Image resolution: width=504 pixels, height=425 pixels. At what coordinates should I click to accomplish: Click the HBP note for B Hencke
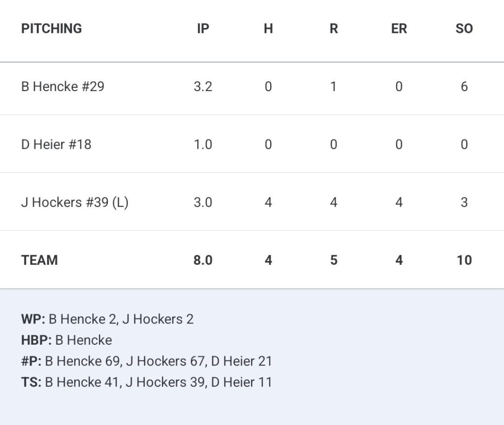(66, 340)
